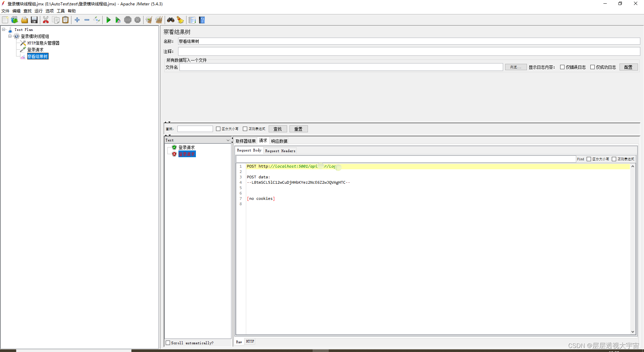Viewport: 644px width, 352px height.
Task: Click the 文件名 input field
Action: point(341,67)
